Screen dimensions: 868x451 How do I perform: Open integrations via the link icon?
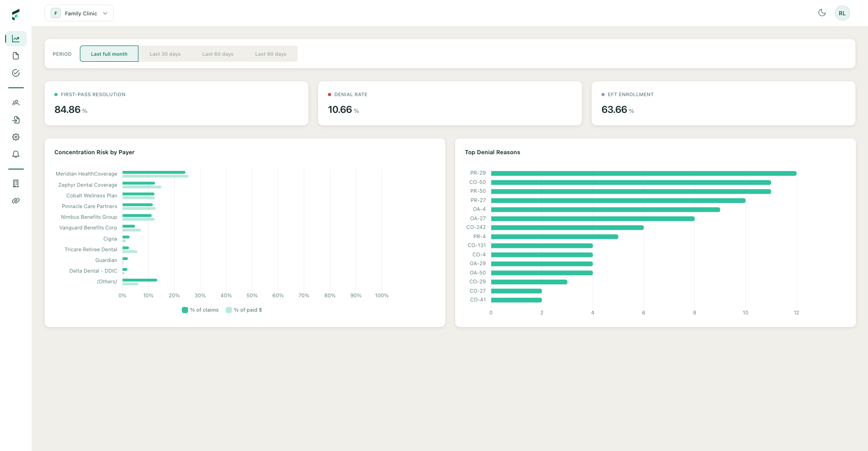[x=15, y=201]
